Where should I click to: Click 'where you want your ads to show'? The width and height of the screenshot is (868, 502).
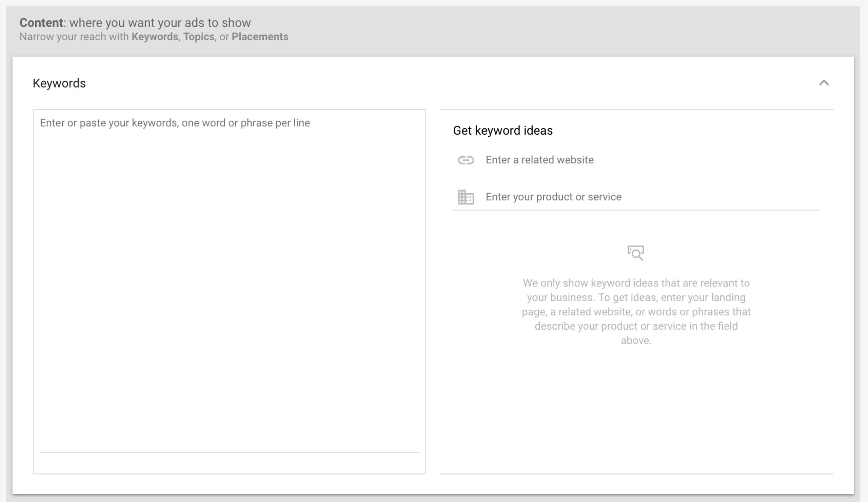point(160,23)
